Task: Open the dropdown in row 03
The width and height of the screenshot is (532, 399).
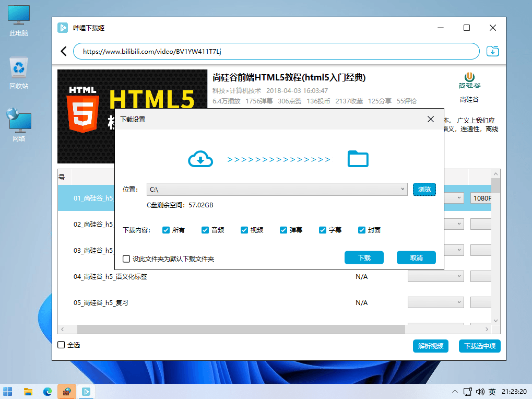Action: point(454,250)
